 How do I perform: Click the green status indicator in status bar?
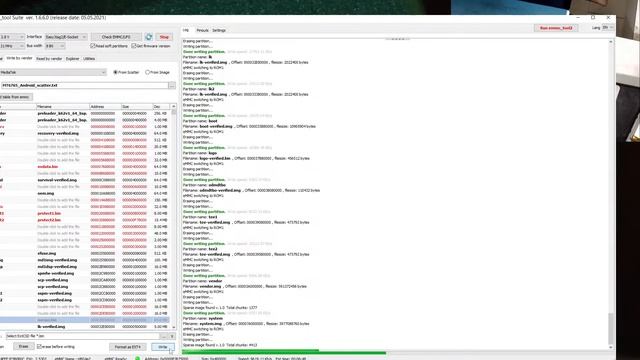[x=138, y=358]
